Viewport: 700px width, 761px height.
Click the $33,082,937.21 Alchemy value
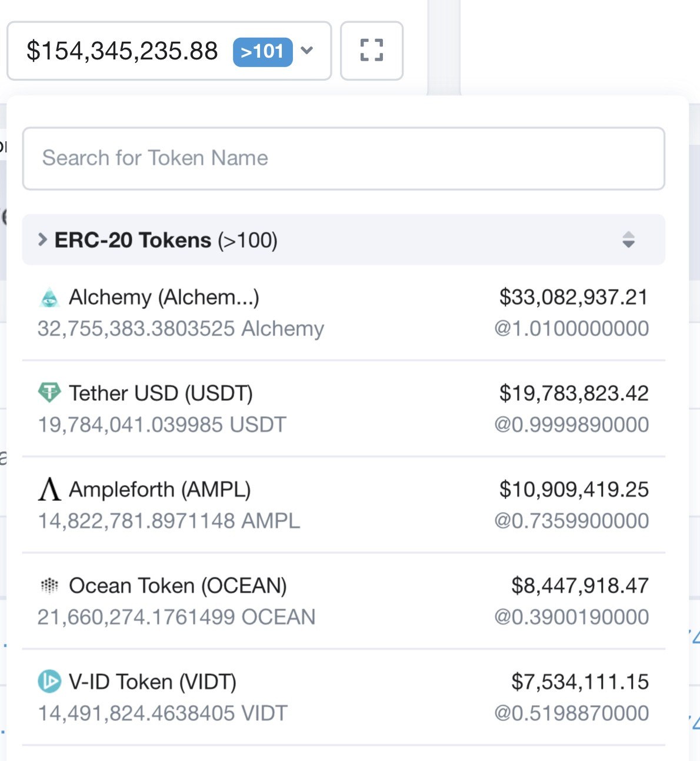pyautogui.click(x=574, y=297)
